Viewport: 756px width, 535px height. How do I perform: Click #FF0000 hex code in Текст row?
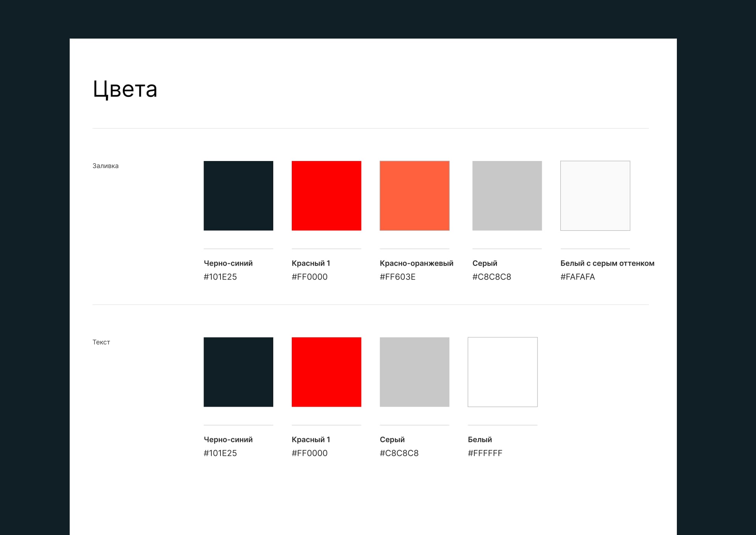click(309, 453)
